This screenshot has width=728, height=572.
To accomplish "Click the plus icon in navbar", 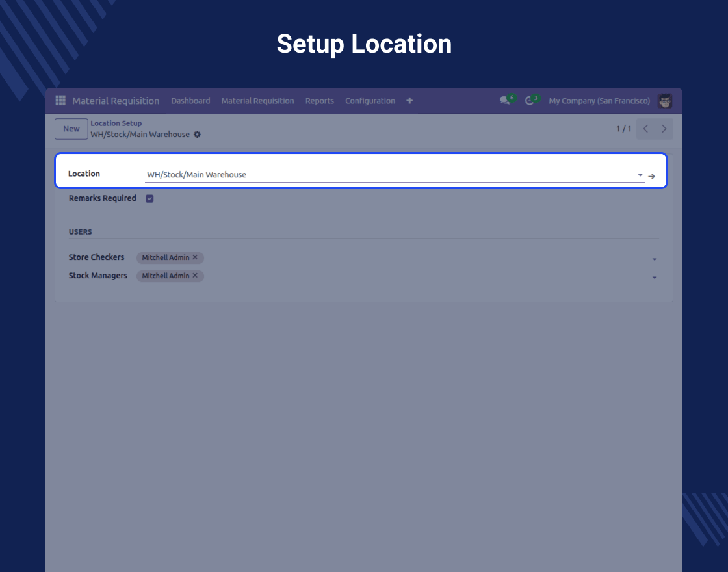I will (x=409, y=101).
